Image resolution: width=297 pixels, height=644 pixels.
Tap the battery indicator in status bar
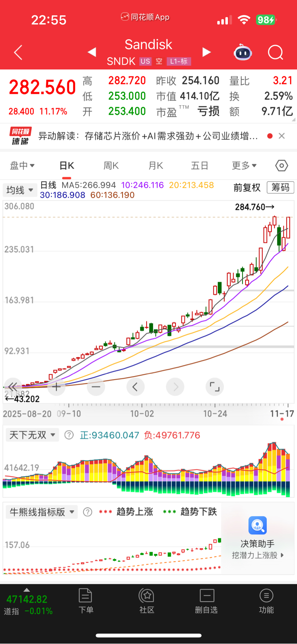pyautogui.click(x=266, y=20)
